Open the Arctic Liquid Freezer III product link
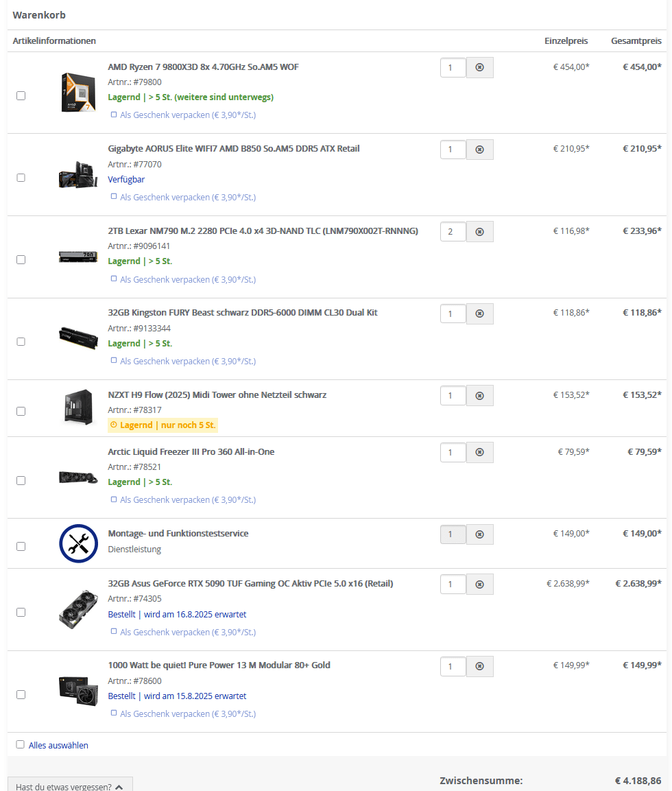This screenshot has height=791, width=672. point(191,452)
